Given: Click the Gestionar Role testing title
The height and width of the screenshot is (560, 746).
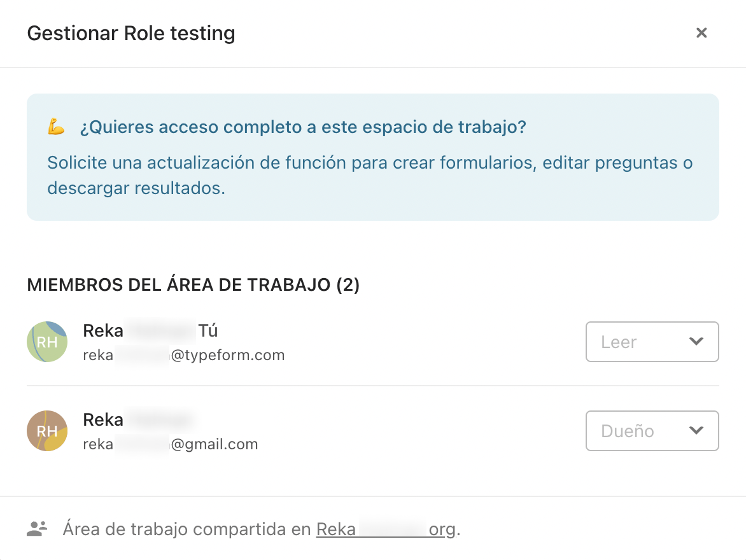Looking at the screenshot, I should click(x=131, y=33).
